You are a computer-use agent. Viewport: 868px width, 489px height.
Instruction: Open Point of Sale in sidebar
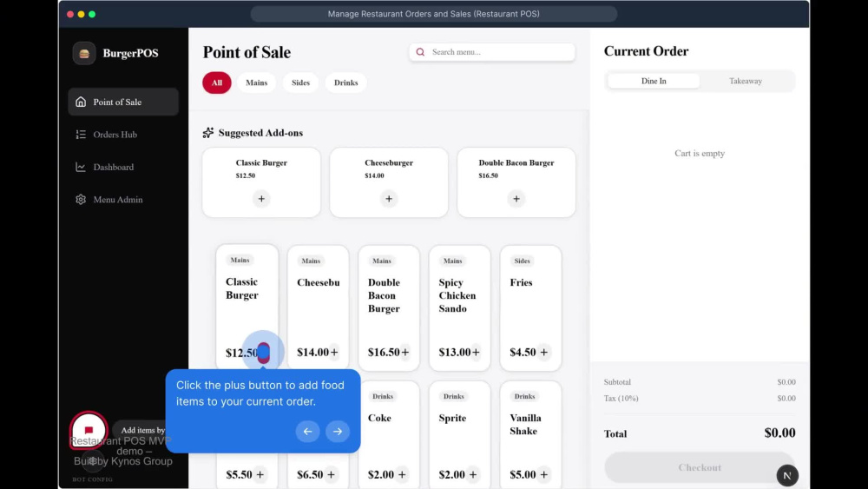pyautogui.click(x=123, y=102)
